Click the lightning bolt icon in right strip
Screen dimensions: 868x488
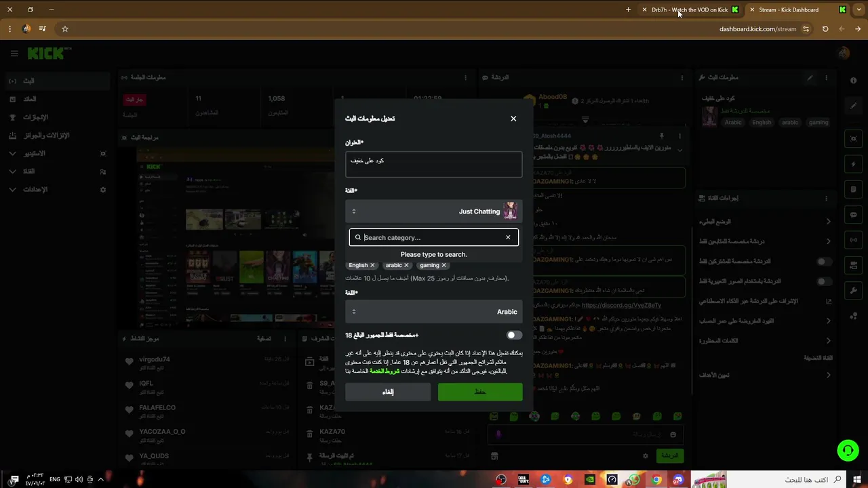point(854,165)
